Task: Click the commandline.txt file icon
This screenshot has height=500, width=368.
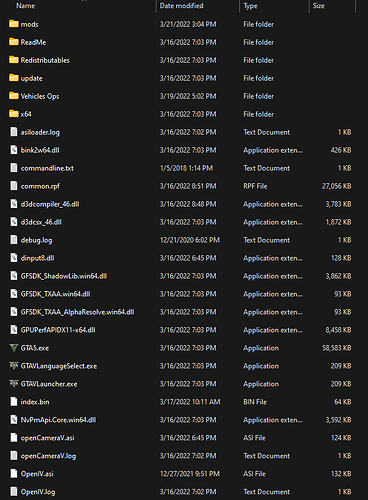Action: click(x=14, y=168)
